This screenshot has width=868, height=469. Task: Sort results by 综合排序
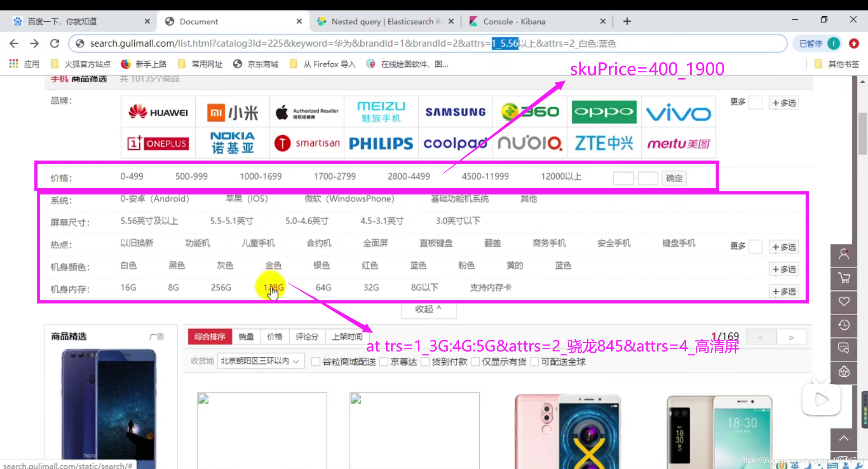[210, 337]
